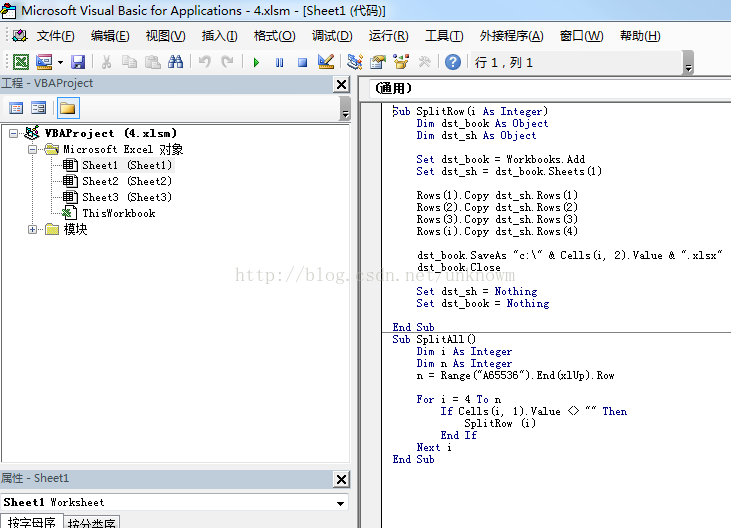The height and width of the screenshot is (528, 731).
Task: Collapse the Microsoft Excel 对象 folder
Action: pyautogui.click(x=32, y=150)
